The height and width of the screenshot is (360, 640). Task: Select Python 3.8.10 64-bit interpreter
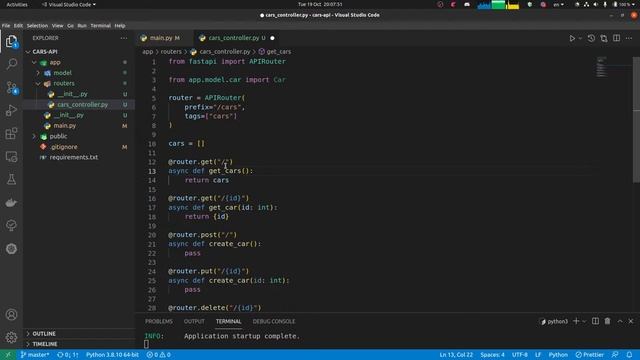pyautogui.click(x=112, y=355)
